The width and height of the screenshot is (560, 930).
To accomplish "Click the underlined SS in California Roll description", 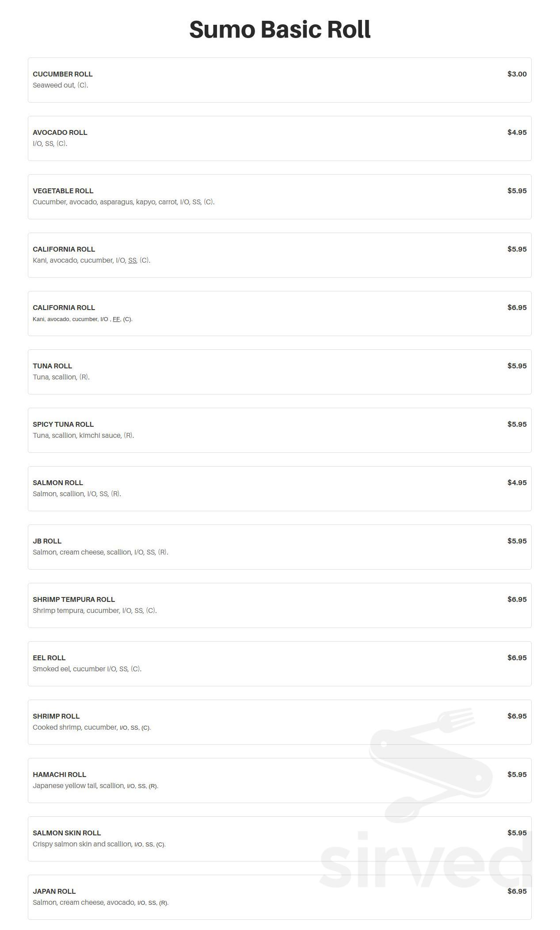I will pyautogui.click(x=132, y=260).
